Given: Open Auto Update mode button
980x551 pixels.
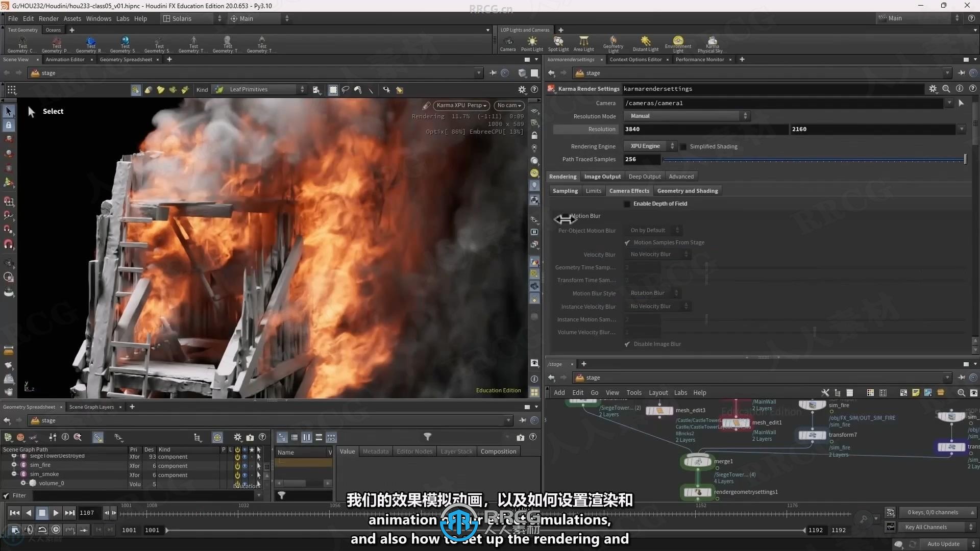Looking at the screenshot, I should (x=943, y=544).
